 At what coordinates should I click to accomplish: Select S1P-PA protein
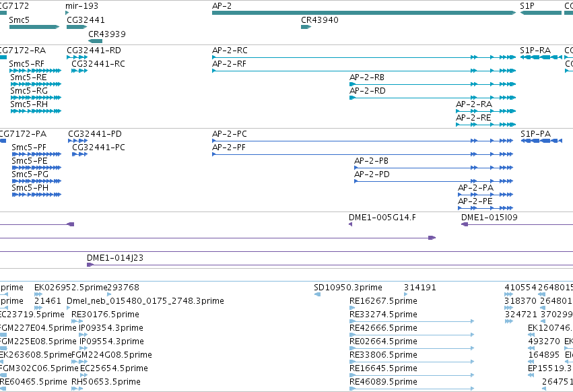coord(541,141)
